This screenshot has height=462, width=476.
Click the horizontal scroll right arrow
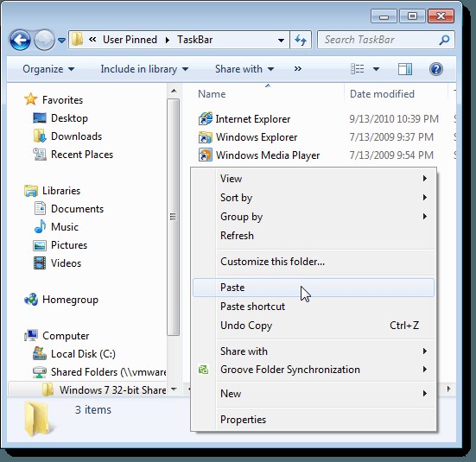pyautogui.click(x=448, y=389)
